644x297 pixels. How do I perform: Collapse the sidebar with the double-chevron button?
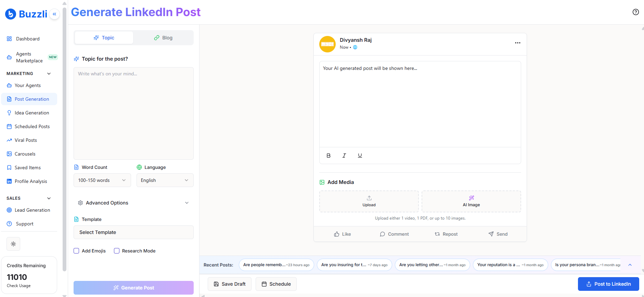(54, 14)
